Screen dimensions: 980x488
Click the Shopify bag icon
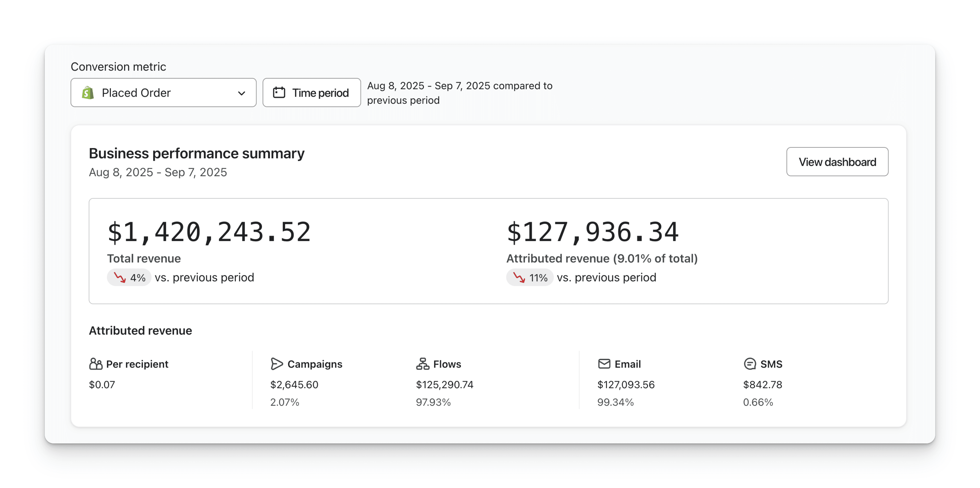point(88,92)
